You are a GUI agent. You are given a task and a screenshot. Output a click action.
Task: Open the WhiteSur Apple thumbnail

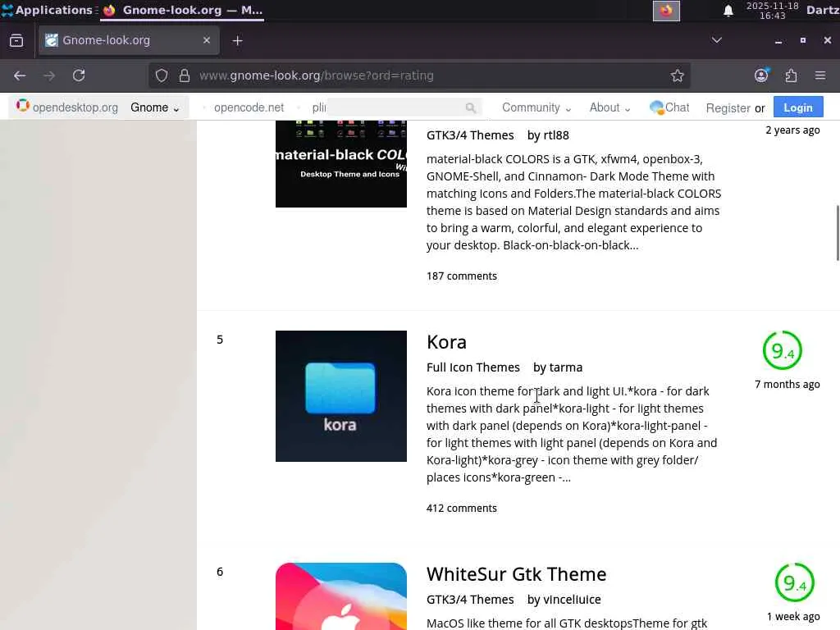coord(340,596)
